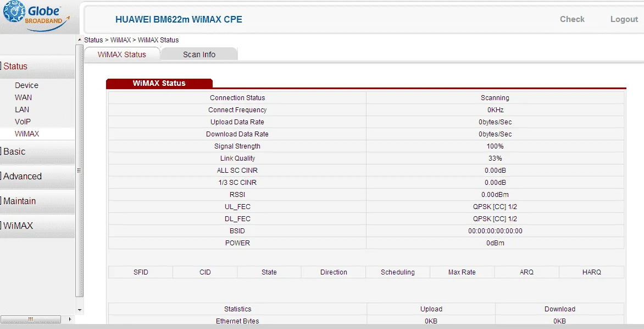Click the 'DL_FEC' label

[237, 219]
